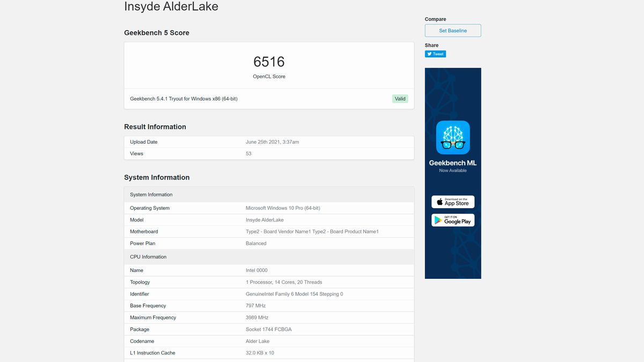Click the Set Baseline button
This screenshot has height=362, width=644.
tap(453, 31)
